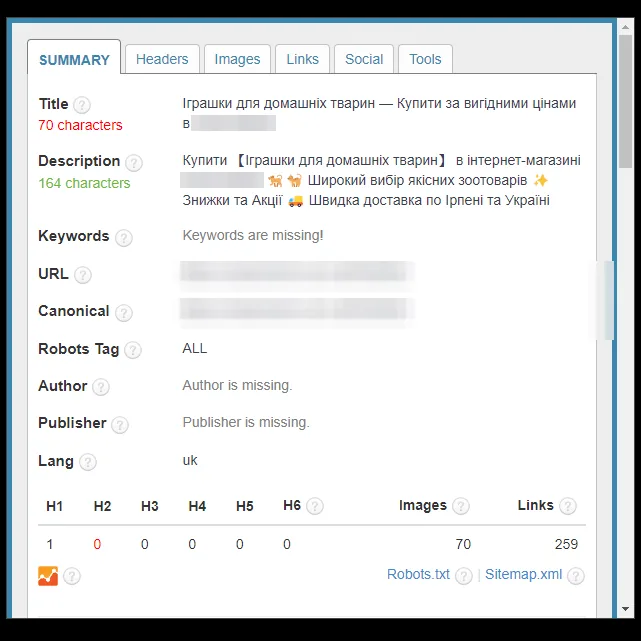Click help icon after H6 heading
Image resolution: width=641 pixels, height=641 pixels.
[315, 506]
